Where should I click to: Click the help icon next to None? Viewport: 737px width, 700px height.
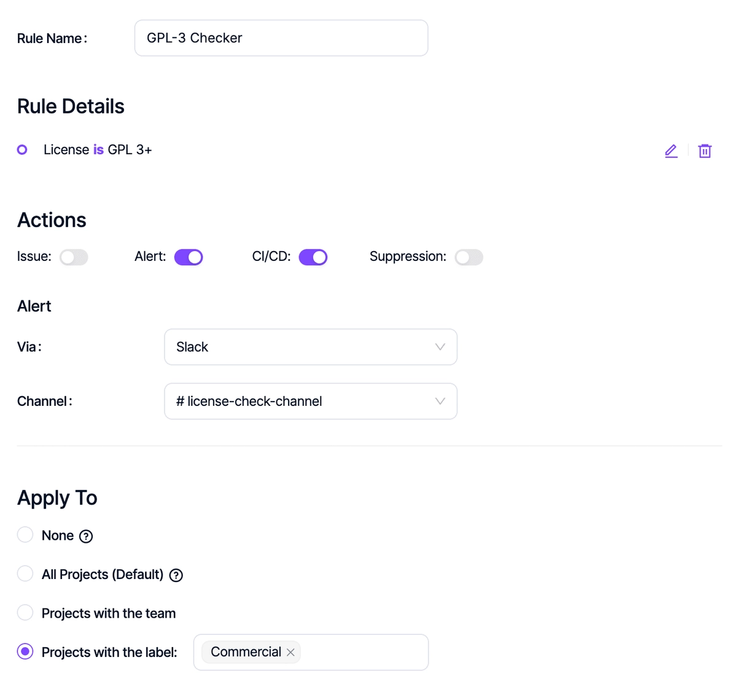pos(86,537)
